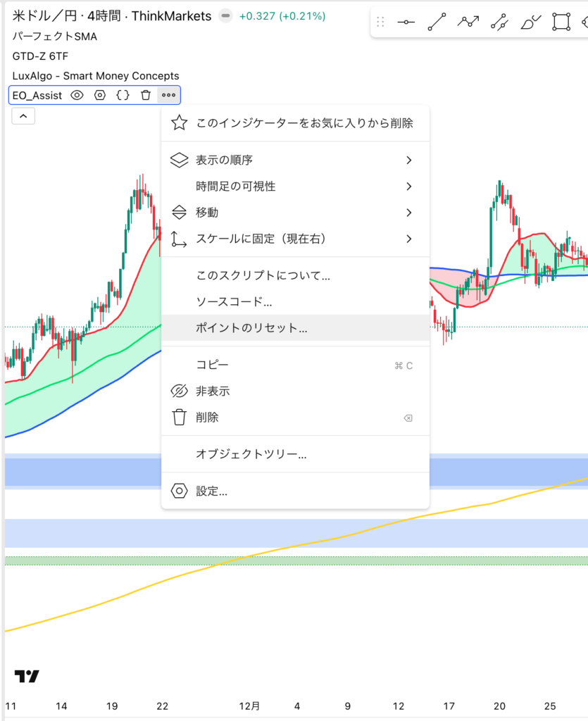Toggle EO_Assist visibility eye icon

(77, 95)
